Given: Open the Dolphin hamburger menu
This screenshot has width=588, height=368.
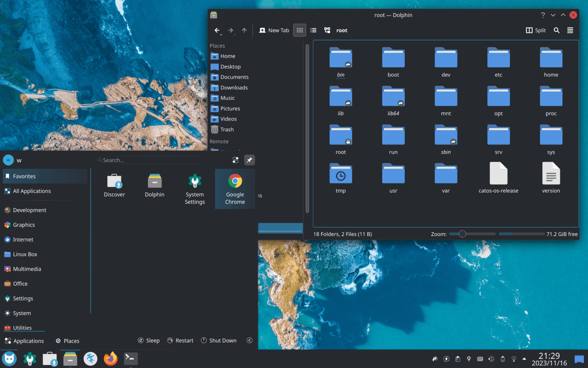Looking at the screenshot, I should pos(570,30).
